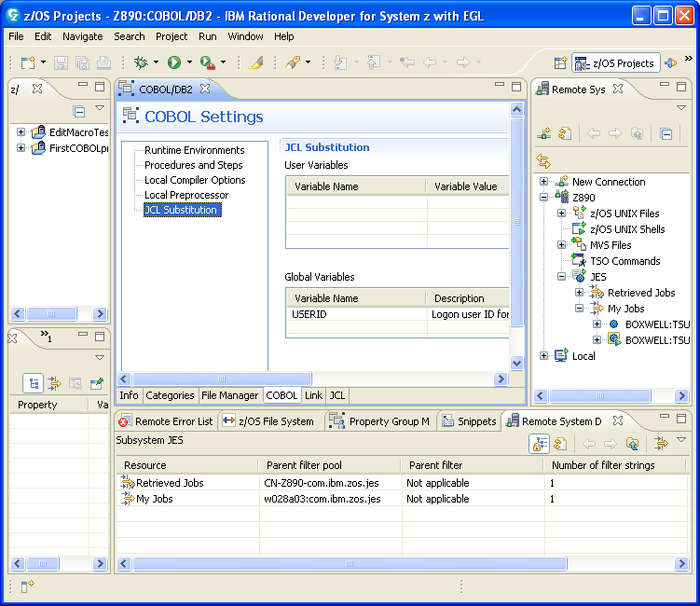Click the TSO Commands node icon
The width and height of the screenshot is (700, 606).
[579, 261]
